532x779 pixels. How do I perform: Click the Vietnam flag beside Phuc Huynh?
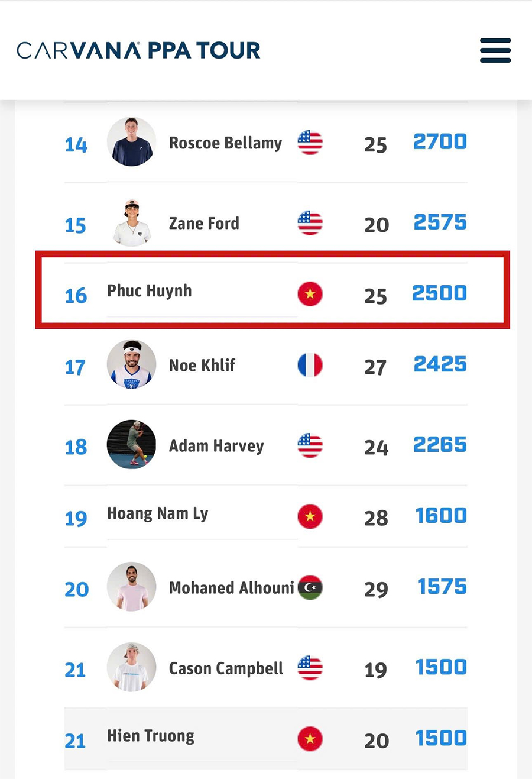(x=310, y=293)
